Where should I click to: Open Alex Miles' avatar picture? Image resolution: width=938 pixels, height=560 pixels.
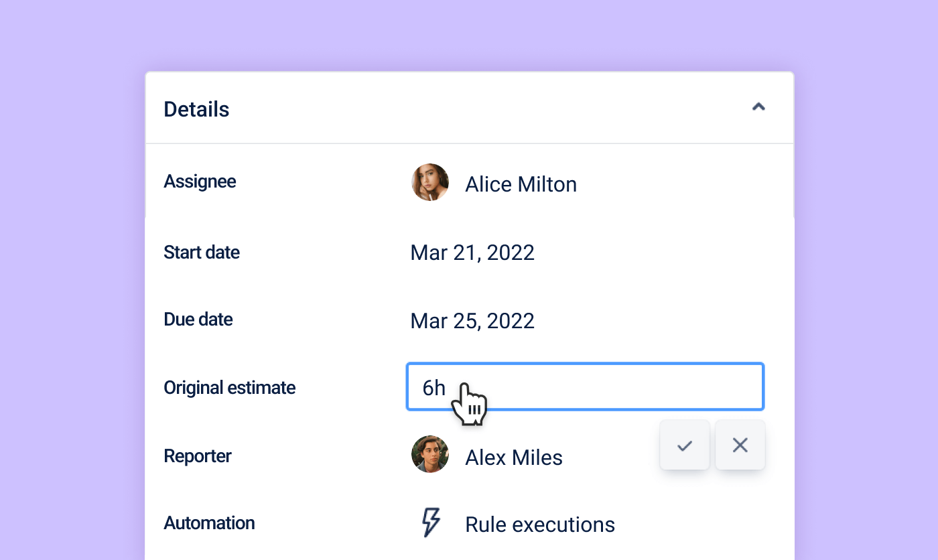pos(430,454)
